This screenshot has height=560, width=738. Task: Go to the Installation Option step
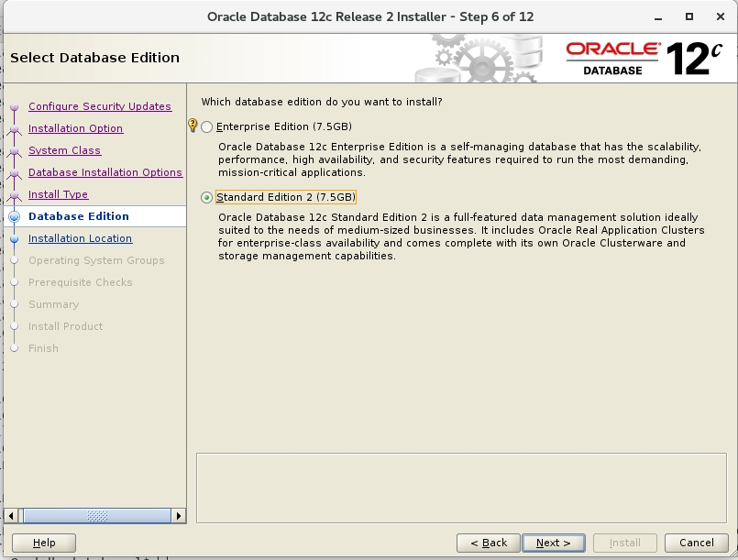(x=76, y=128)
